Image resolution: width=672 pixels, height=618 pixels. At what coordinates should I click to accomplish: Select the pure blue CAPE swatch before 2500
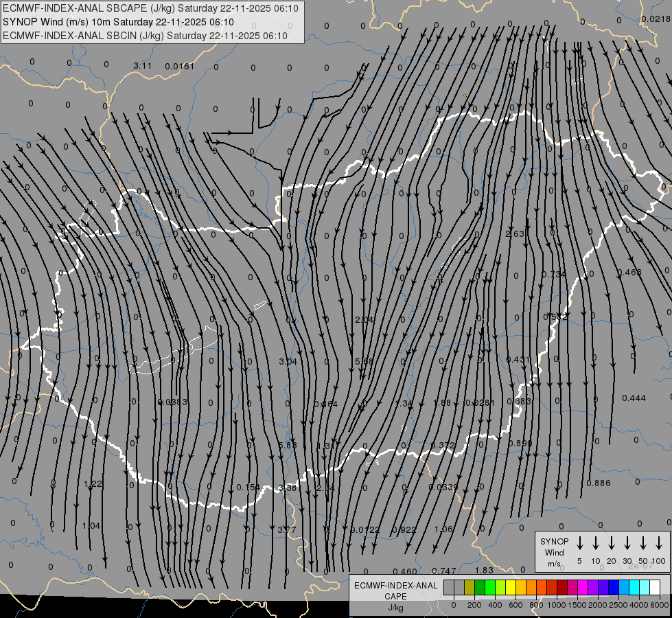pyautogui.click(x=613, y=588)
